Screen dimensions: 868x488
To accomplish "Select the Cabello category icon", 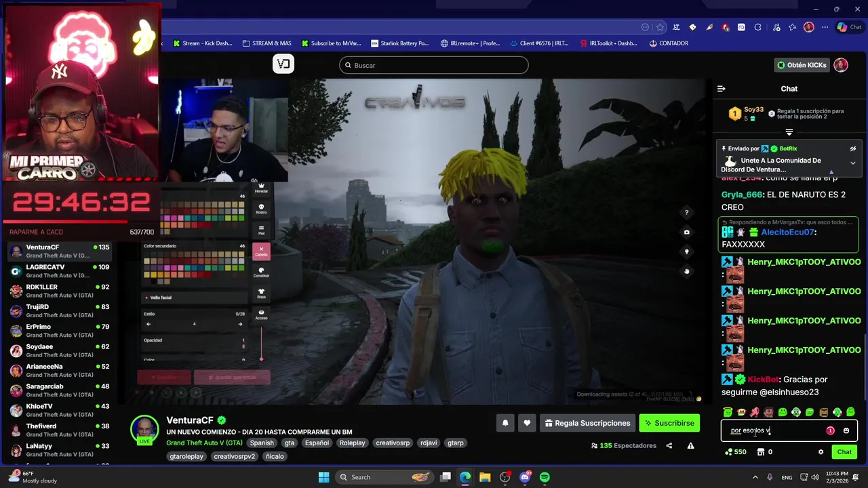I will tap(261, 251).
